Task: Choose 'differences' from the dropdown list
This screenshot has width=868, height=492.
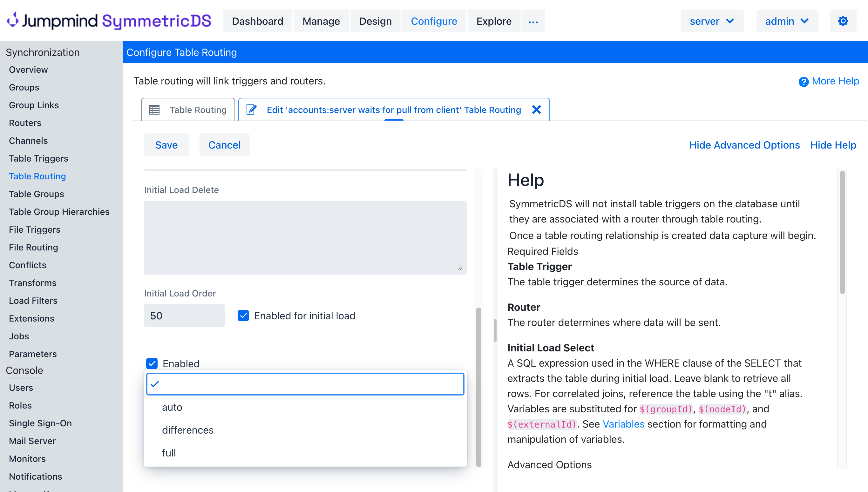Action: point(188,430)
